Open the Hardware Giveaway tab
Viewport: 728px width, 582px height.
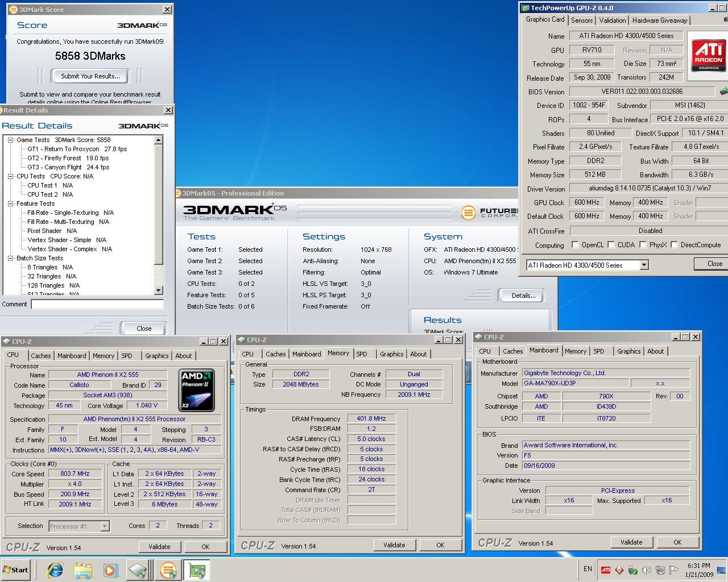(x=660, y=20)
